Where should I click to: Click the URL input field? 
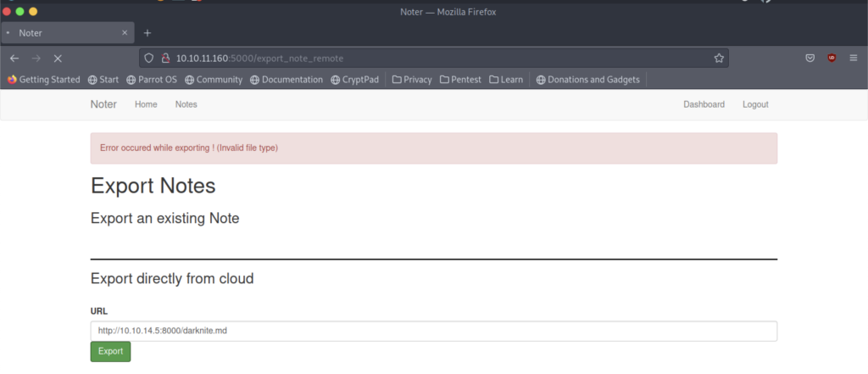[433, 332]
